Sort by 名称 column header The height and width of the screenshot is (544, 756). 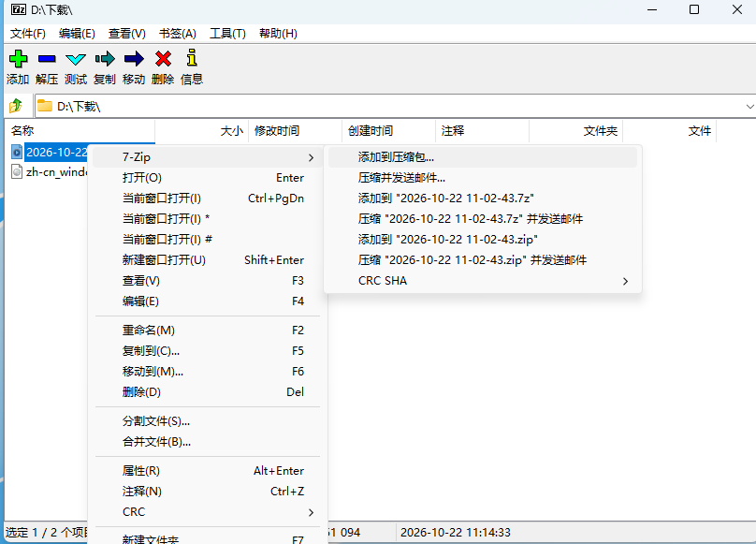80,131
